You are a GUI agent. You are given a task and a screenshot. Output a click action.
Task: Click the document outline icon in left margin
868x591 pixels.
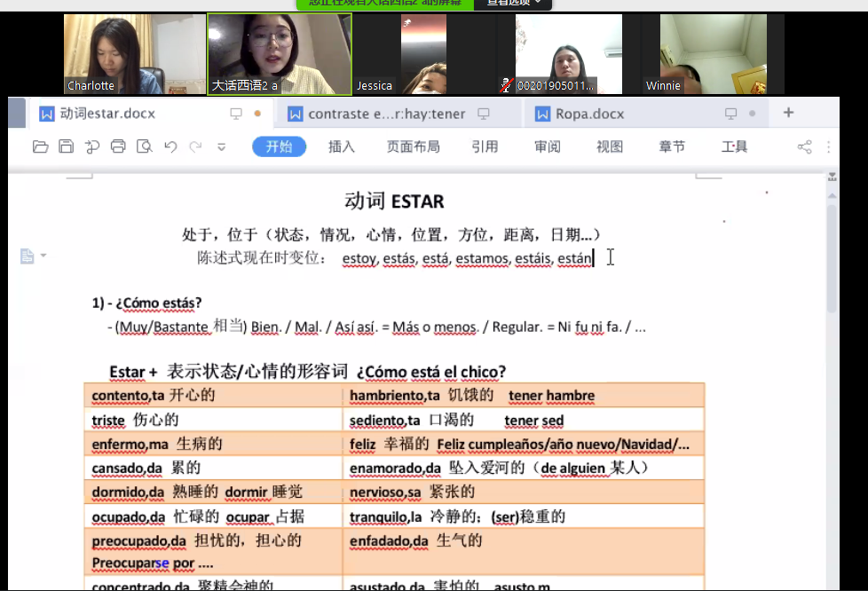point(28,256)
